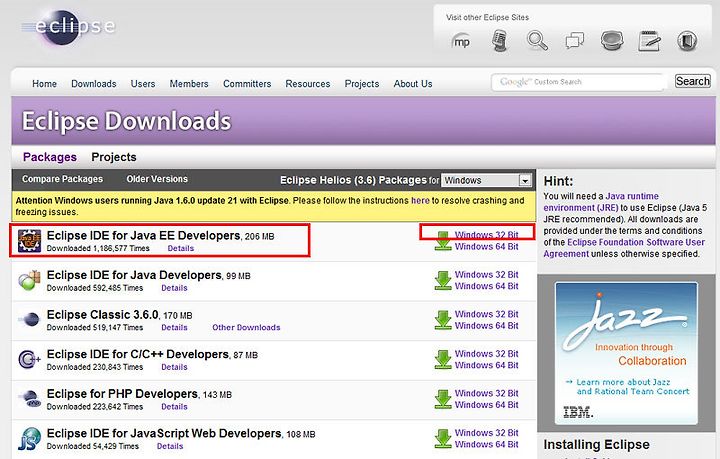This screenshot has height=459, width=720.
Task: Go to Home in the navigation bar
Action: pos(45,84)
